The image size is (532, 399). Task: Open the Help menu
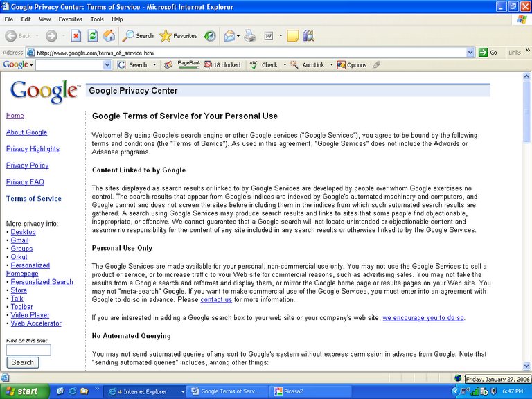pyautogui.click(x=117, y=19)
